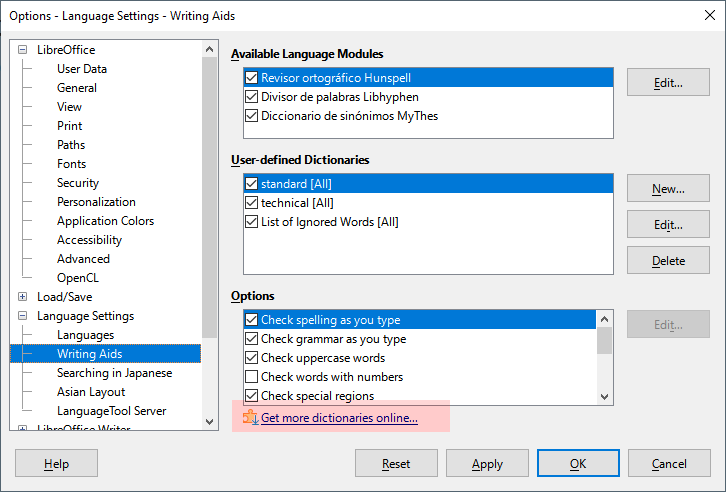Viewport: 726px width, 492px height.
Task: Click New... to create a dictionary
Action: 668,188
